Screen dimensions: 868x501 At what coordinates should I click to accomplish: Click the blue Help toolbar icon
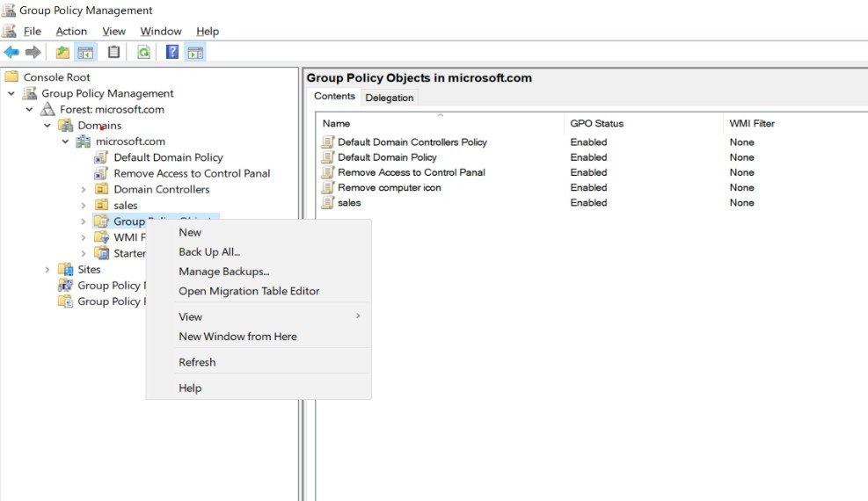[x=172, y=53]
